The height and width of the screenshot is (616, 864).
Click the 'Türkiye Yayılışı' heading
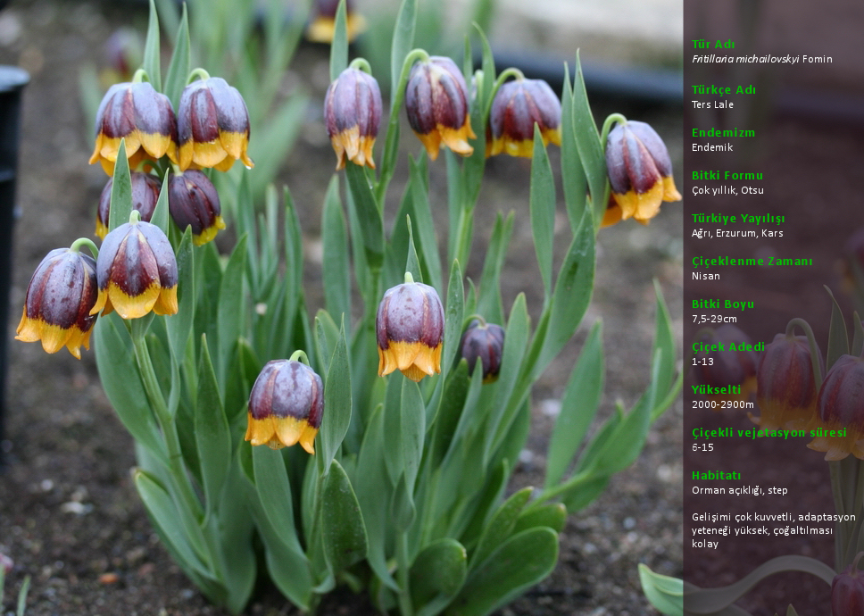coord(738,218)
